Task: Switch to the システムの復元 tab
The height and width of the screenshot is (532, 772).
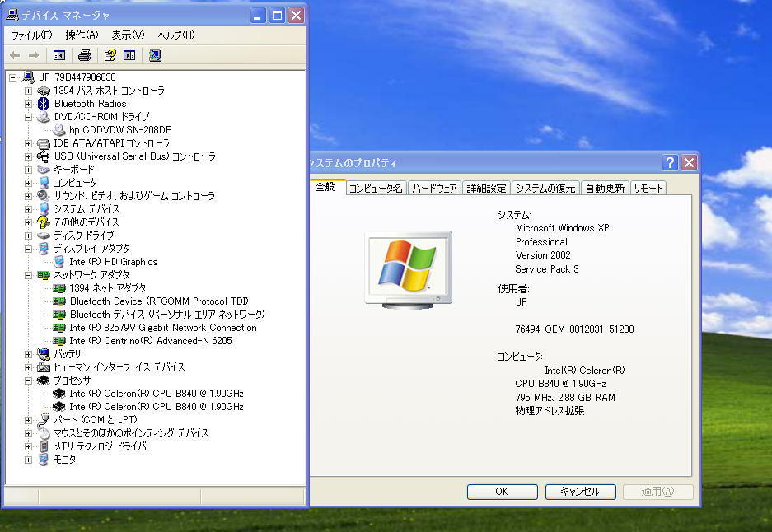Action: pos(545,188)
